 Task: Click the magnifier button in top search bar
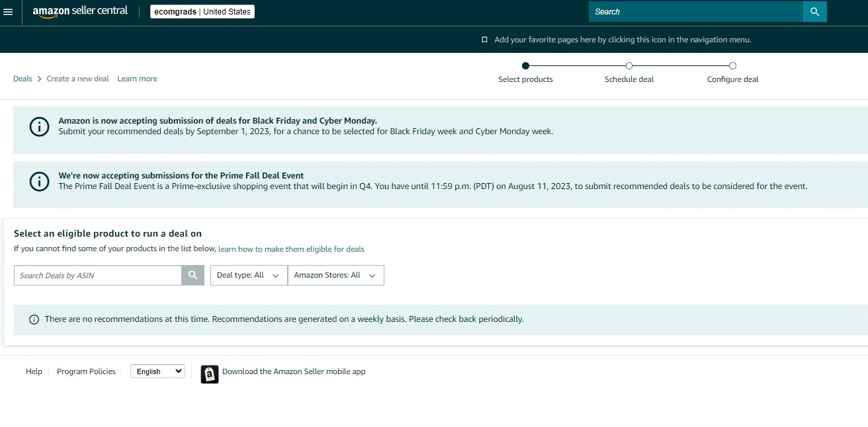[814, 12]
